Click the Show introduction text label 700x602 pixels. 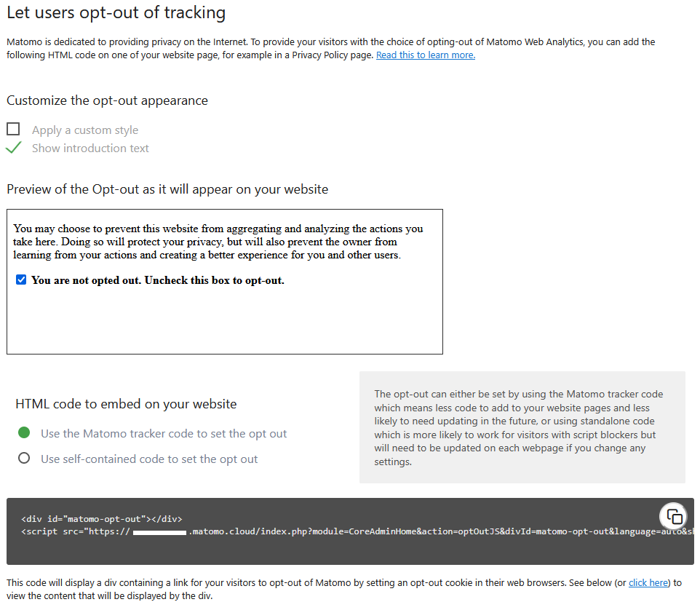click(90, 148)
